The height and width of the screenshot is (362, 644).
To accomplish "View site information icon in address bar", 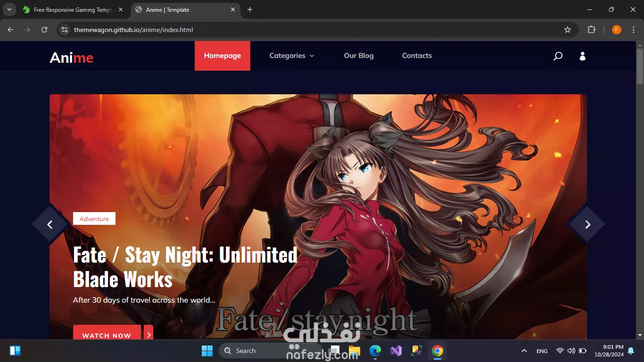I will click(65, 30).
